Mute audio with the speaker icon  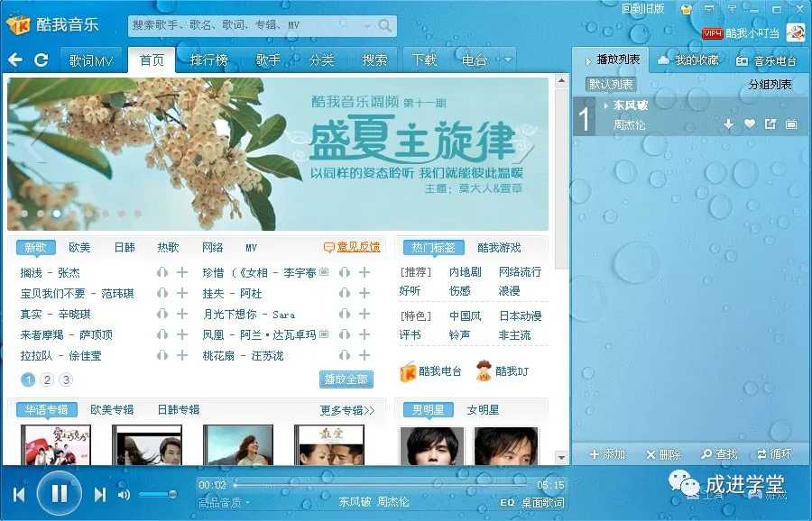(124, 495)
